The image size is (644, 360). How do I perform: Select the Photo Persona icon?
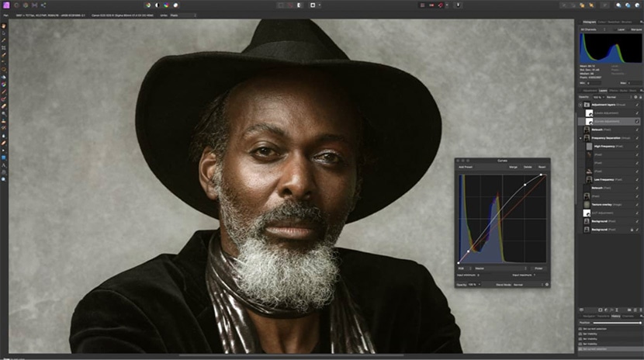[x=5, y=5]
